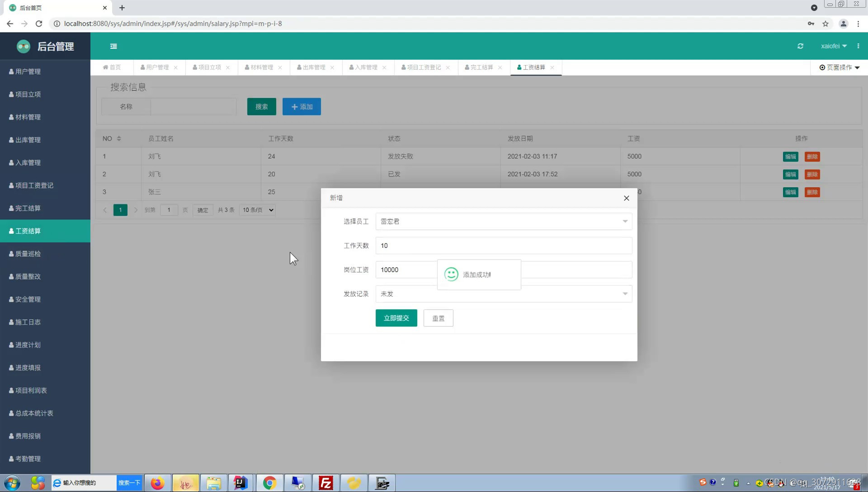The image size is (868, 492).
Task: Click the 立即提交 button
Action: coord(396,318)
